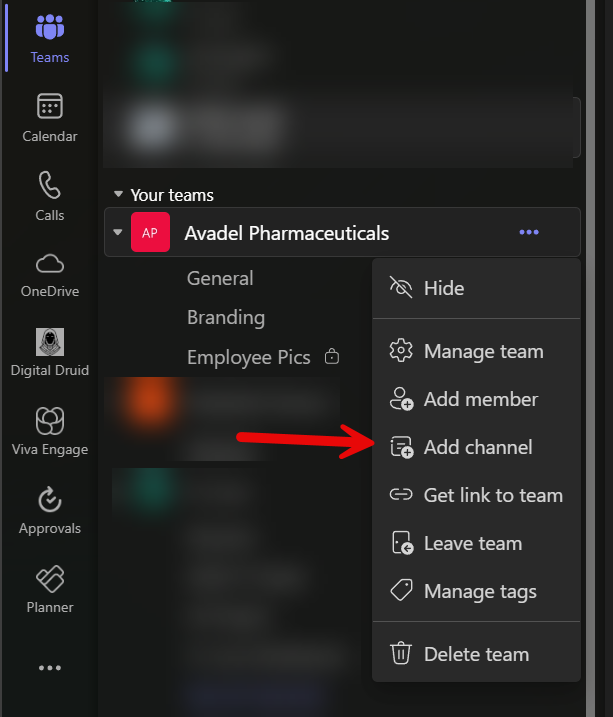The width and height of the screenshot is (613, 717).
Task: Select Leave team option
Action: coord(476,543)
